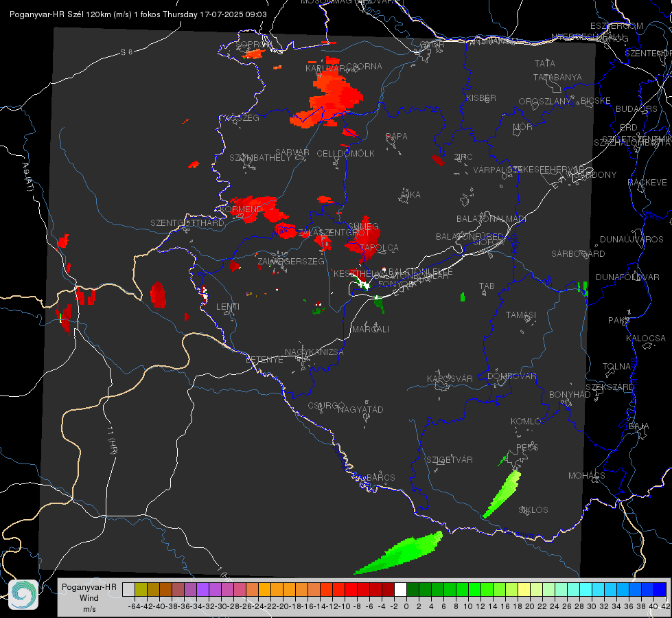Click the KISBER city label
This screenshot has width=672, height=618.
(481, 98)
